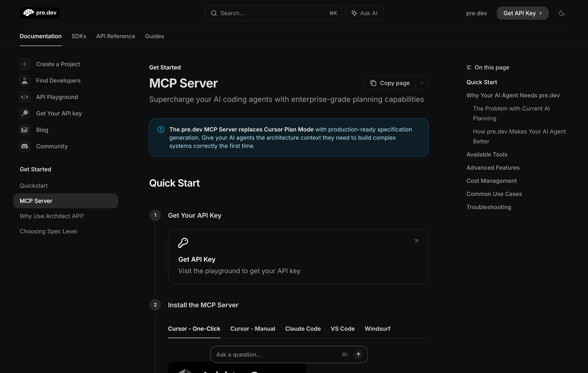
Task: Click the API Playground code icon
Action: point(25,97)
